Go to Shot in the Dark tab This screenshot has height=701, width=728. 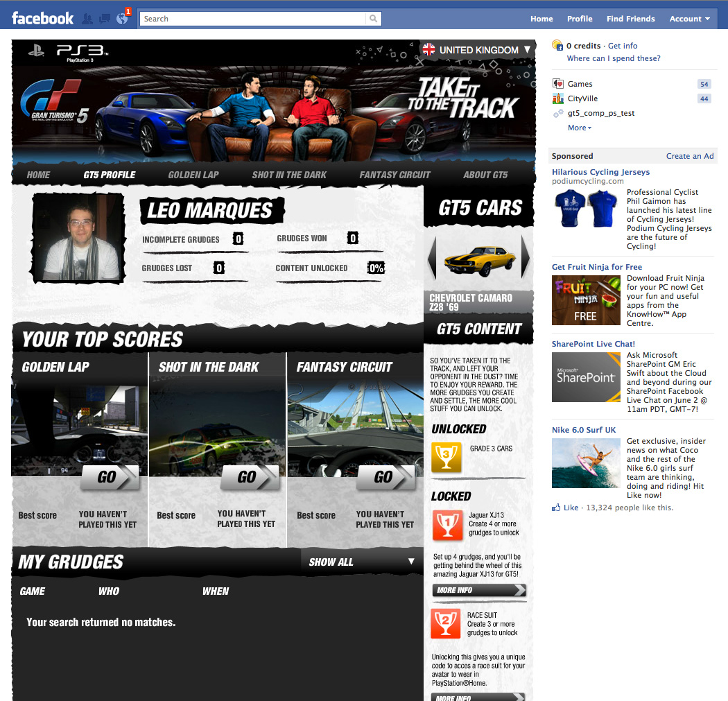289,175
